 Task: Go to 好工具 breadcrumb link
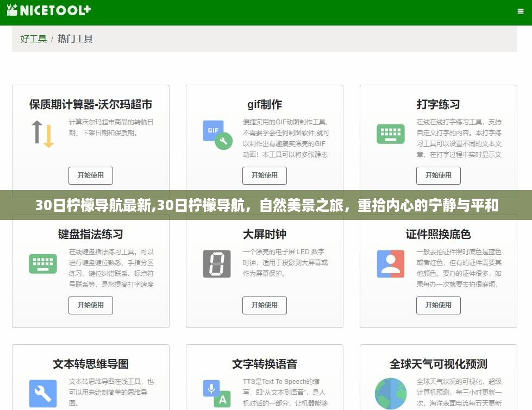pyautogui.click(x=33, y=39)
